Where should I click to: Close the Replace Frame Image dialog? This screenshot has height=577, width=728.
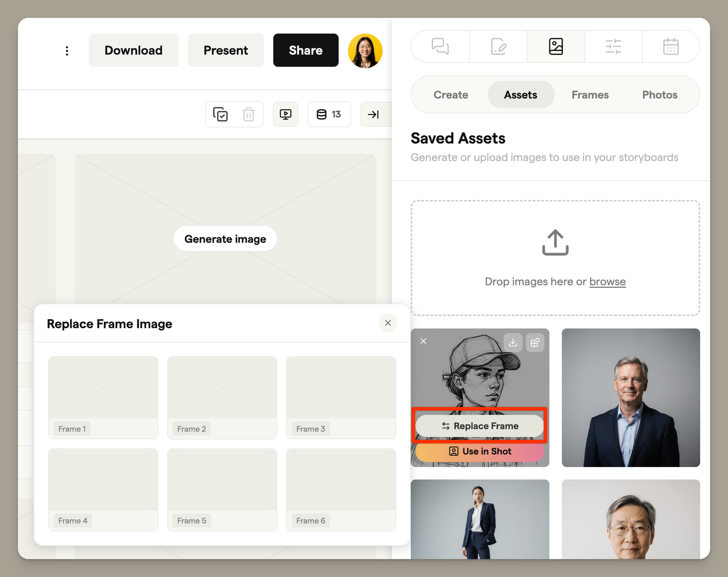pyautogui.click(x=388, y=323)
